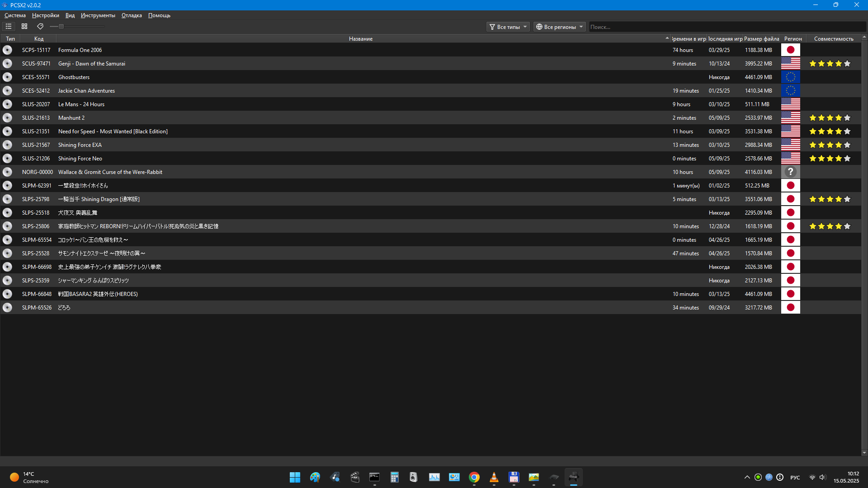This screenshot has width=868, height=488.
Task: Click star rating of Shining Force EXA
Action: coord(830,145)
